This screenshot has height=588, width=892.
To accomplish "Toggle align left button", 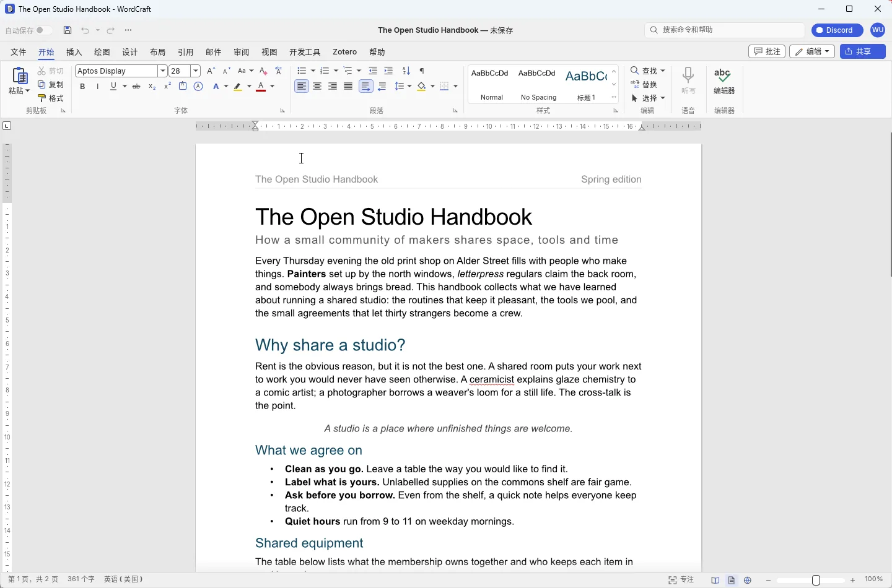I will [302, 87].
